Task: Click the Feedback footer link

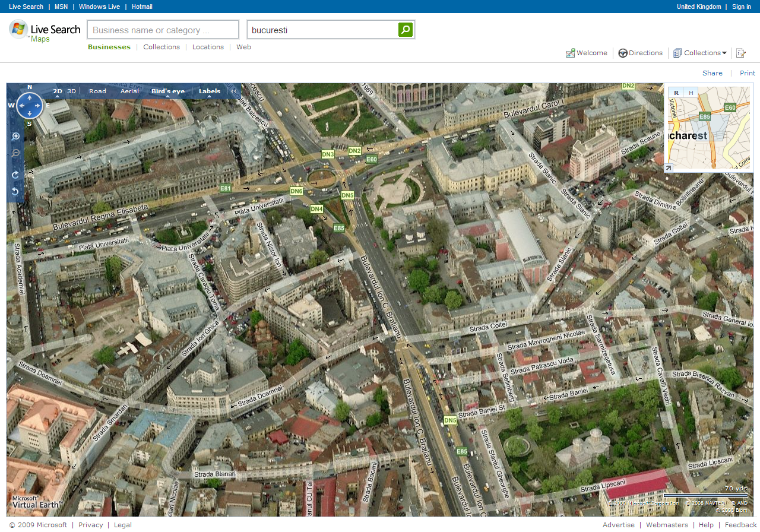Action: tap(741, 525)
